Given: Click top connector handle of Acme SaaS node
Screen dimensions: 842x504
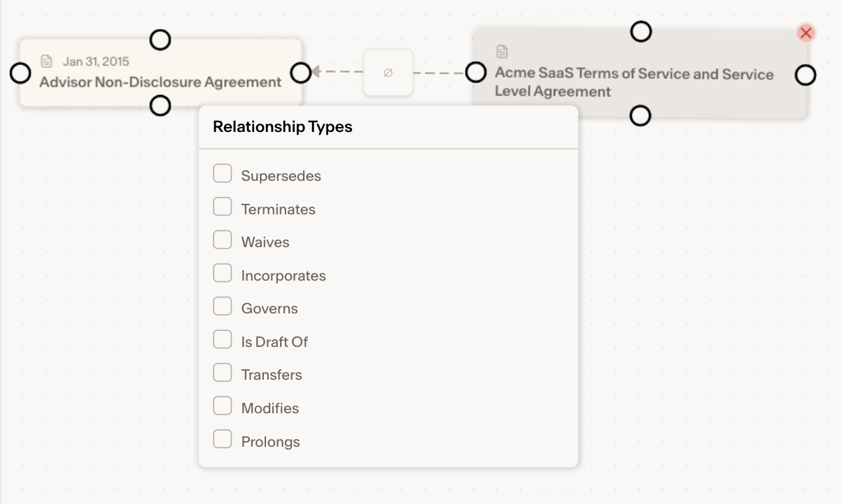Looking at the screenshot, I should tap(641, 31).
